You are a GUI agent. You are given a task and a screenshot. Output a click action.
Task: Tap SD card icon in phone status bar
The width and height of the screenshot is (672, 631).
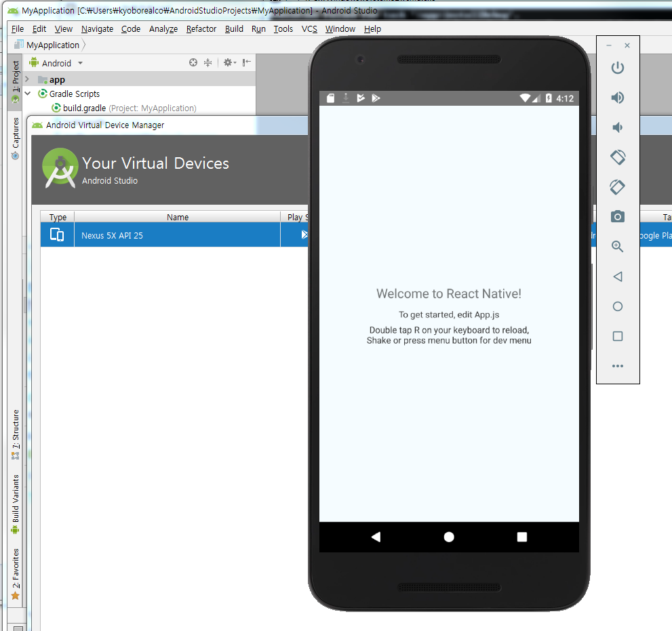[330, 98]
